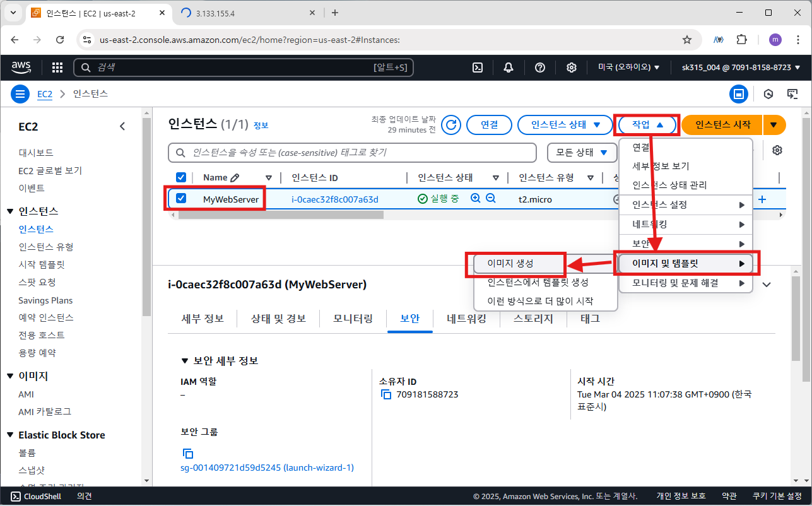Open the 모니터링 및 문제 해결 submenu

click(686, 283)
